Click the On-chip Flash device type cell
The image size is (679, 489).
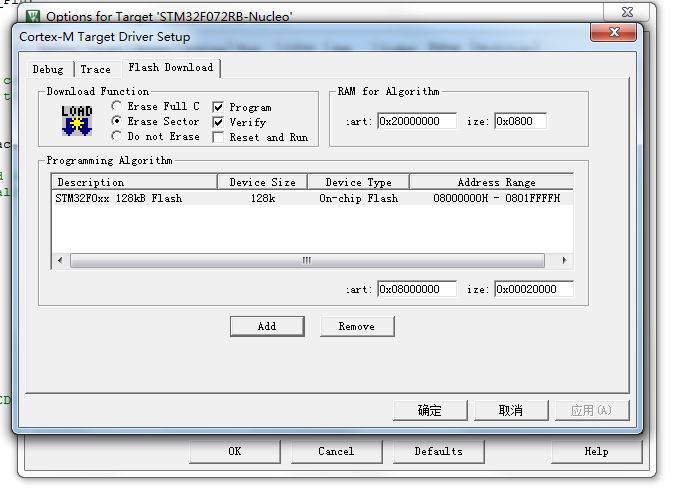(x=359, y=198)
